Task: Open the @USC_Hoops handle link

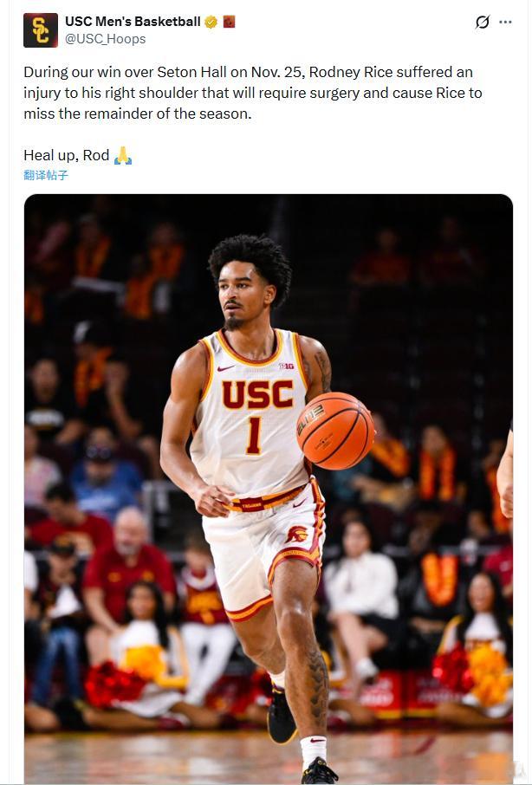Action: tap(105, 39)
